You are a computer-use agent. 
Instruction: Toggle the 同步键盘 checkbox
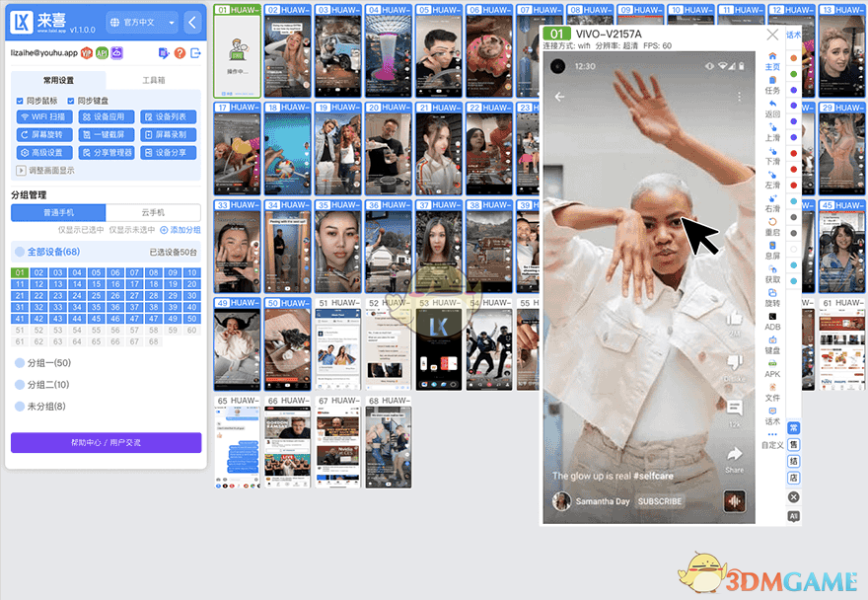(70, 101)
